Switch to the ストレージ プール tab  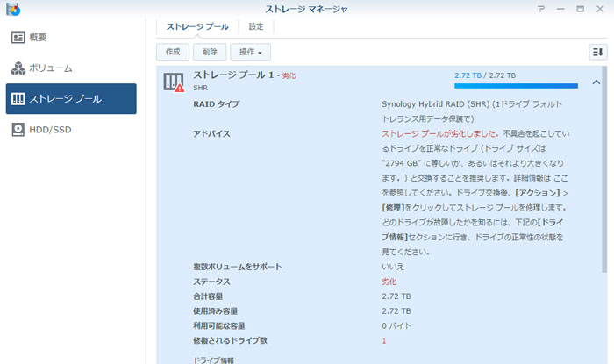pyautogui.click(x=197, y=26)
